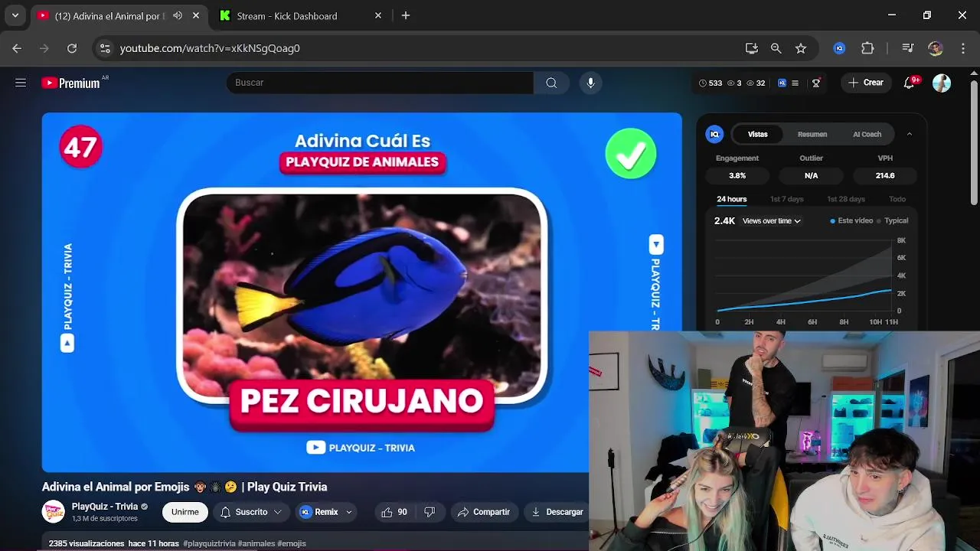
Task: Click the vidIQ logo in the top toolbar
Action: (782, 83)
